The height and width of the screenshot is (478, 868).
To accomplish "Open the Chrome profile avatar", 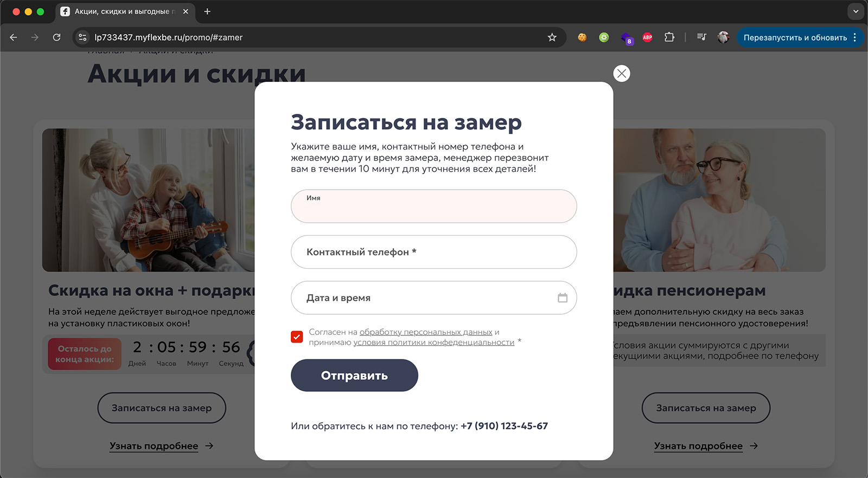I will pos(723,37).
